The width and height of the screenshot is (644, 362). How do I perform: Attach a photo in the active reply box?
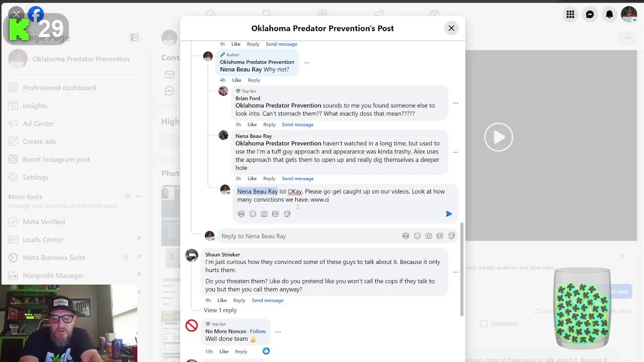click(264, 214)
